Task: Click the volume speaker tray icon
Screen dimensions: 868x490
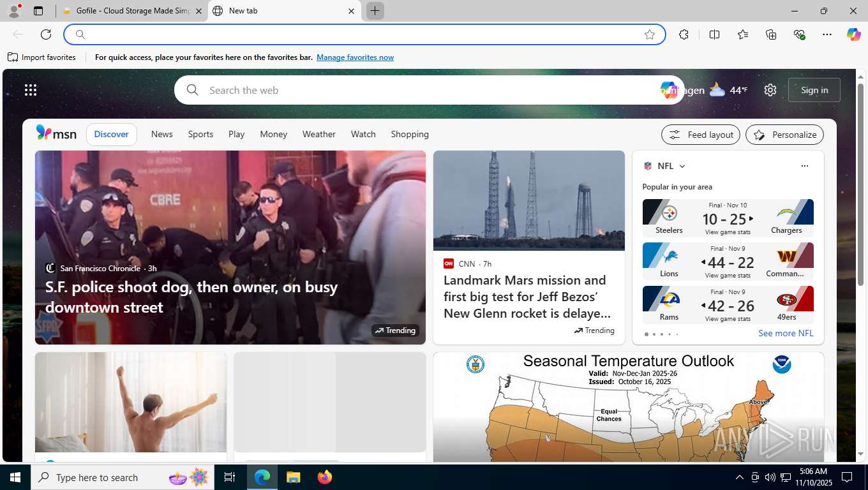Action: (x=770, y=477)
